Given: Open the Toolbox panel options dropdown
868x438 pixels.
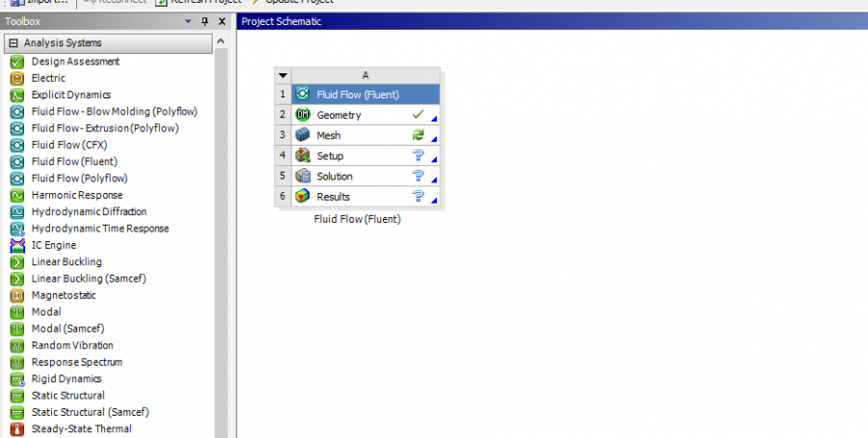Looking at the screenshot, I should point(188,21).
